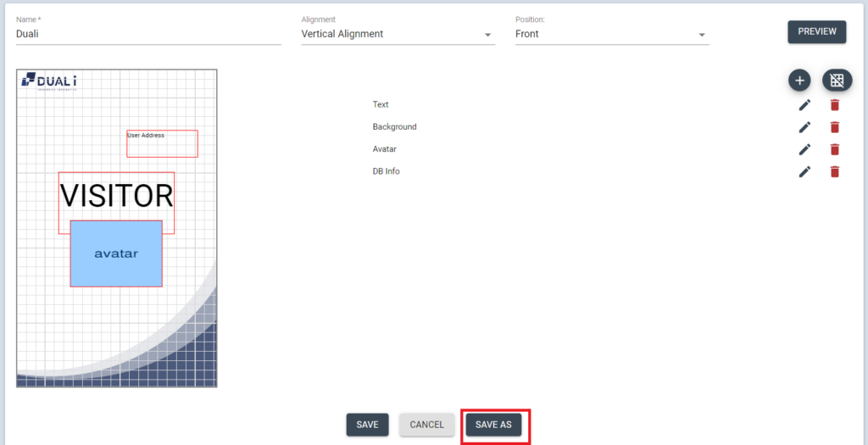Edit the Avatar element
The width and height of the screenshot is (868, 445).
(804, 149)
